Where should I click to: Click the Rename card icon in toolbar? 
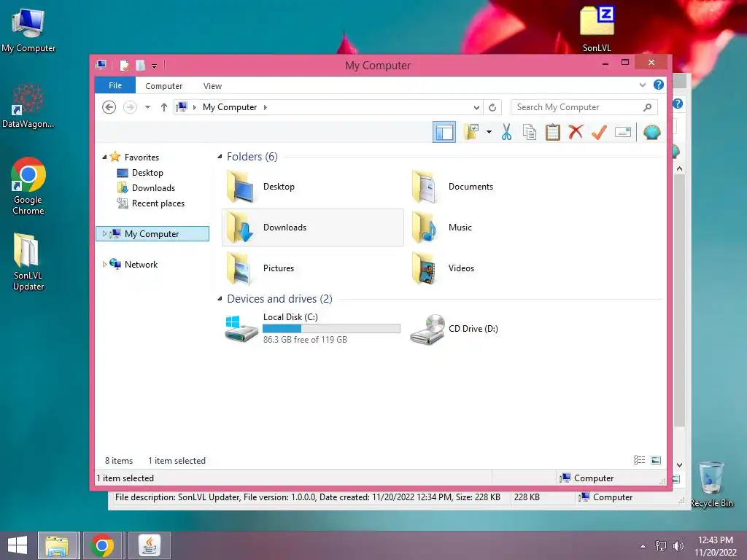pyautogui.click(x=623, y=132)
